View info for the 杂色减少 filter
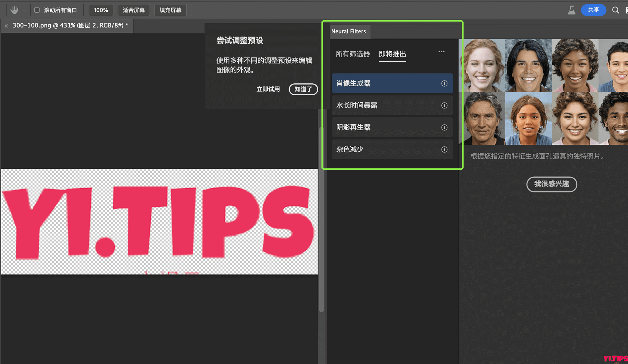Viewport: 628px width, 364px height. tap(444, 149)
